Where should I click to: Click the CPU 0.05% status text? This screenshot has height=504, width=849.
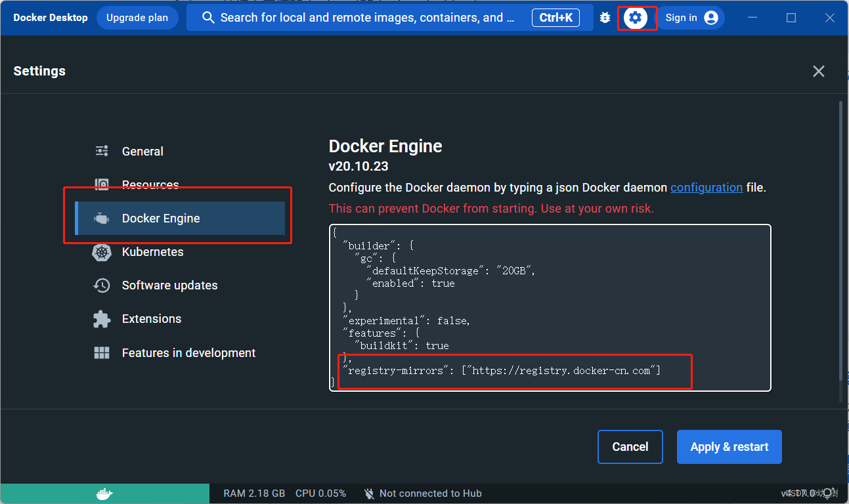point(320,493)
